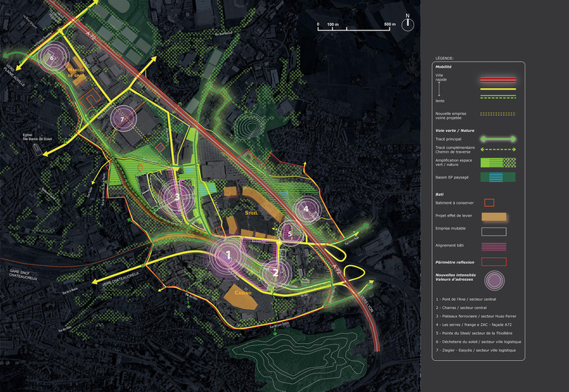Select circle marker number 6
The height and width of the screenshot is (392, 569).
[x=52, y=56]
